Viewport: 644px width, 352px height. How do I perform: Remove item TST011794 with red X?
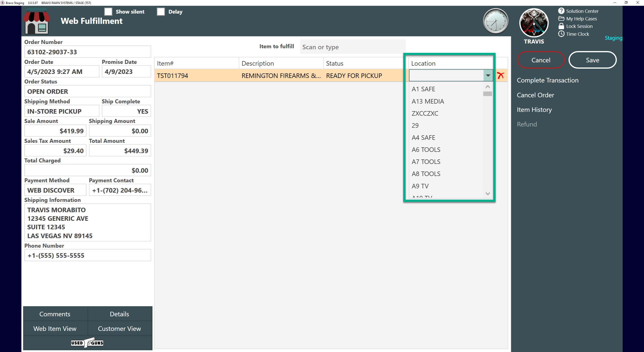coord(501,75)
